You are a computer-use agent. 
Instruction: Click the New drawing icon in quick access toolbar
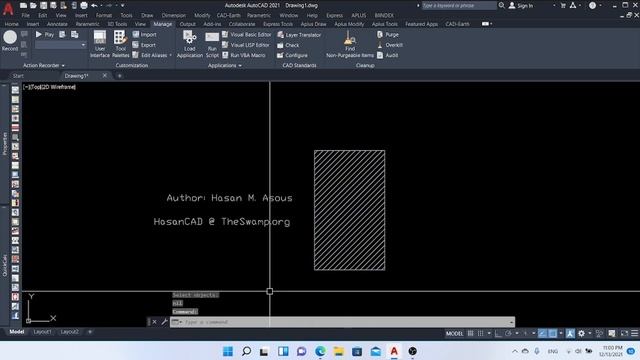24,5
